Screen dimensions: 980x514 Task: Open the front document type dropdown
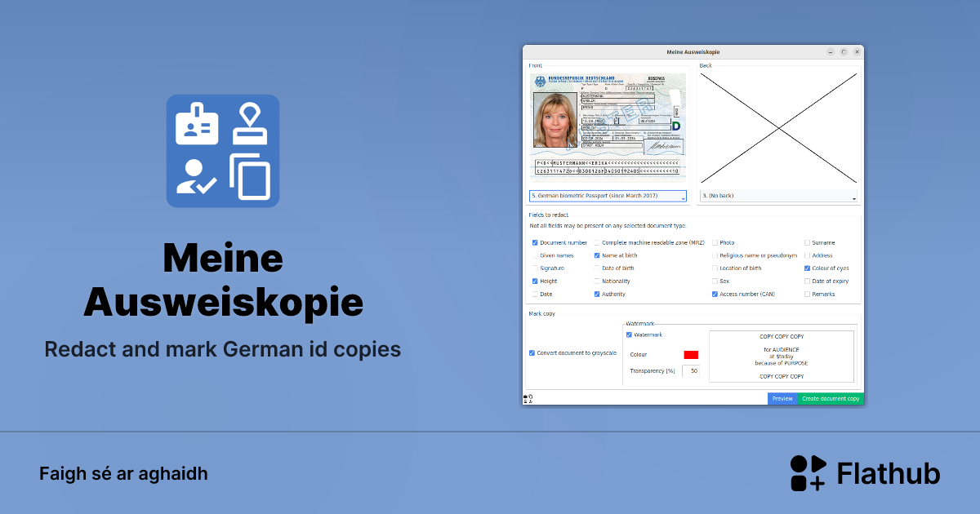pos(608,197)
